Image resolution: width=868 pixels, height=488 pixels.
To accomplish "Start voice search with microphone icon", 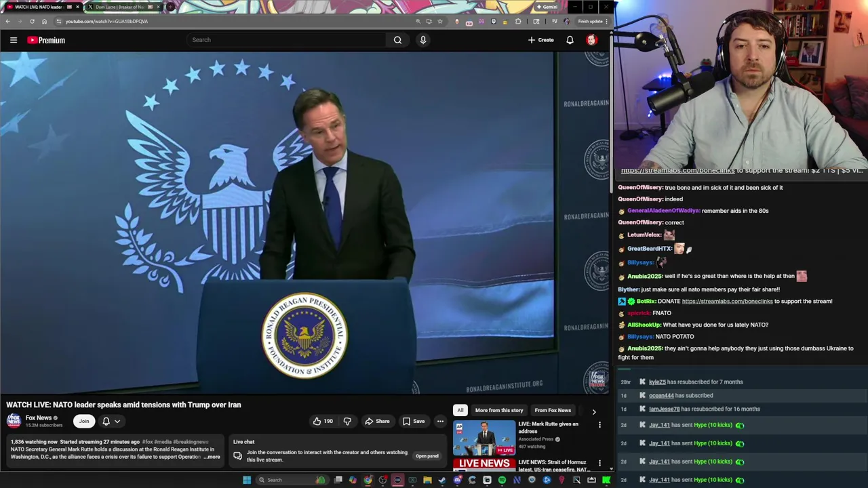I will tap(423, 40).
